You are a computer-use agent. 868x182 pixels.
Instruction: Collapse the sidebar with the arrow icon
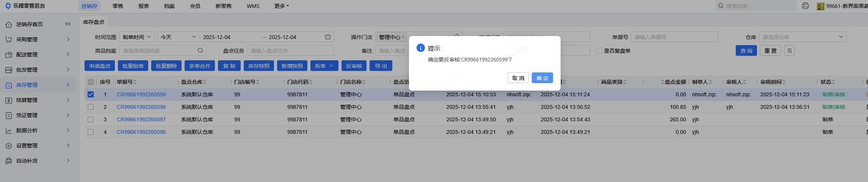coord(67,24)
